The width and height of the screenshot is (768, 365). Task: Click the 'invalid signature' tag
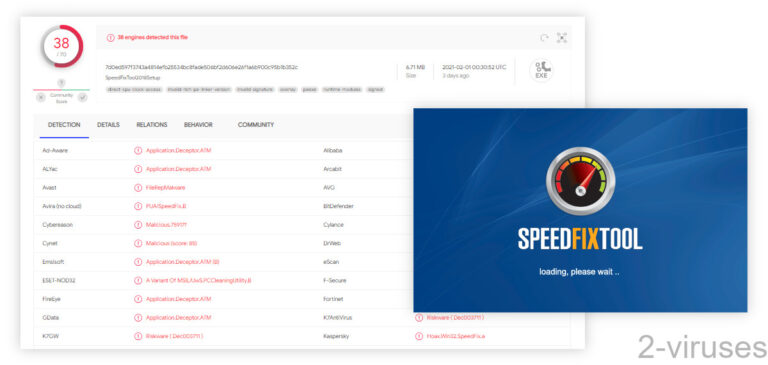(x=255, y=90)
